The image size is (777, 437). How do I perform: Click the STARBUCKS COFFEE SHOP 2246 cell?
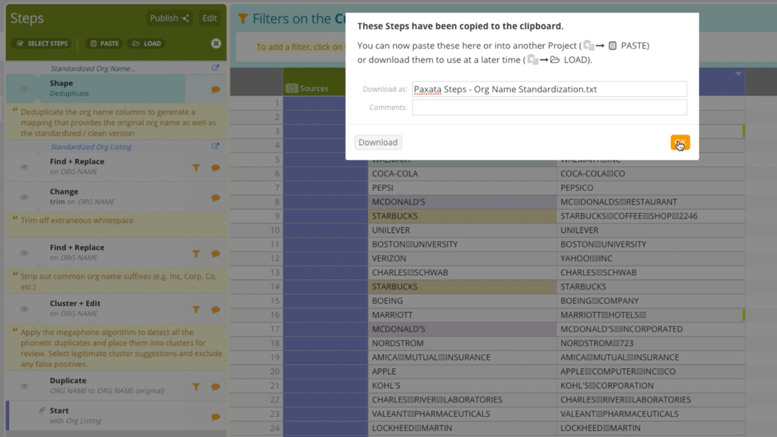(651, 216)
